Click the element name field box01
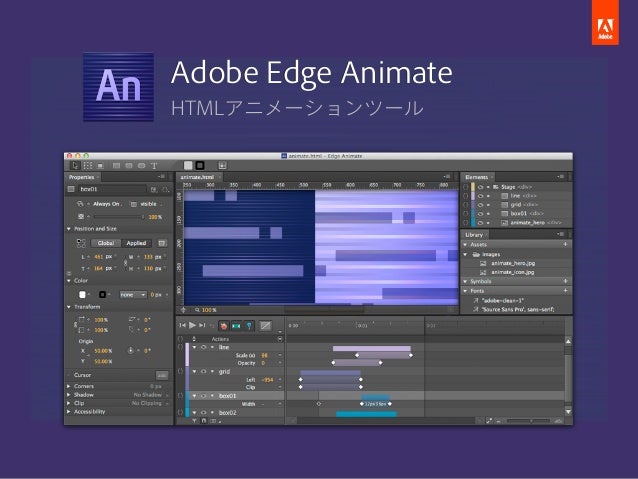Screen dimensions: 638x479 tap(112, 189)
